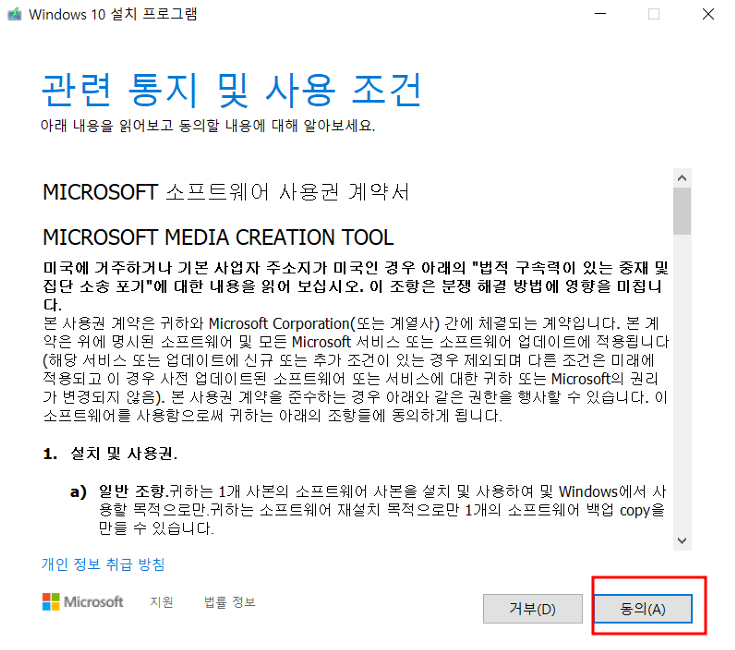This screenshot has width=735, height=650.
Task: Click the heading 관련 통지 및 사용 조건
Action: 232,90
